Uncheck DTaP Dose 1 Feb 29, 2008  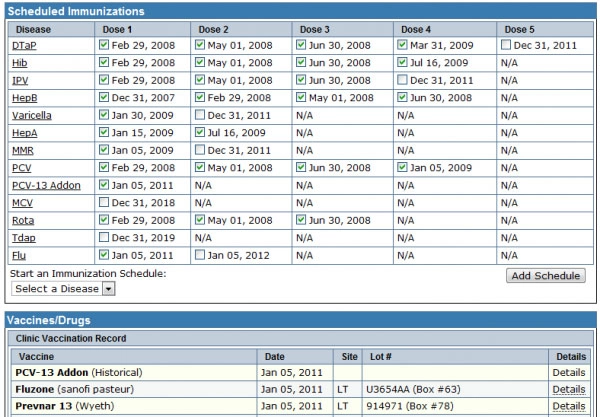pyautogui.click(x=104, y=45)
